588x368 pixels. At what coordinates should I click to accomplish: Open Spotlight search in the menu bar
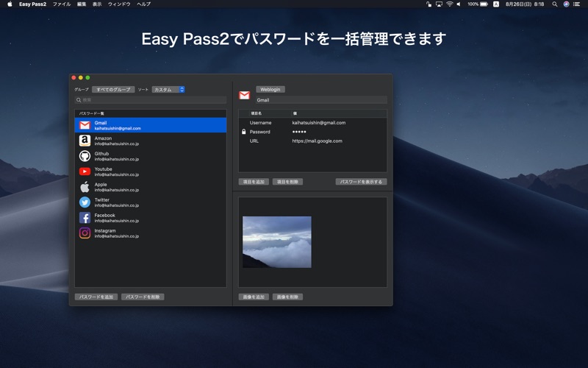[555, 4]
